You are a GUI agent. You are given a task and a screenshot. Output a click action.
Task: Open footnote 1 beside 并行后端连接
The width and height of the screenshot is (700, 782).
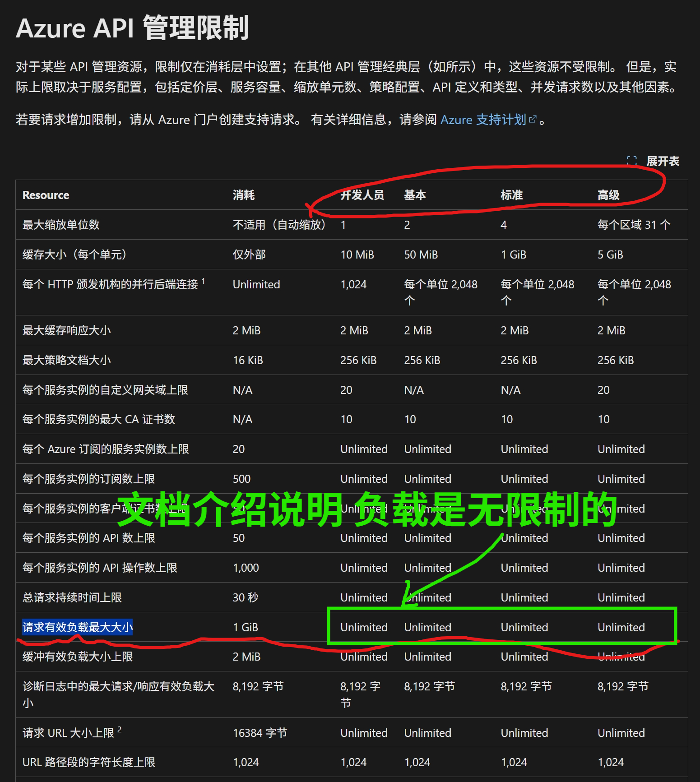203,281
